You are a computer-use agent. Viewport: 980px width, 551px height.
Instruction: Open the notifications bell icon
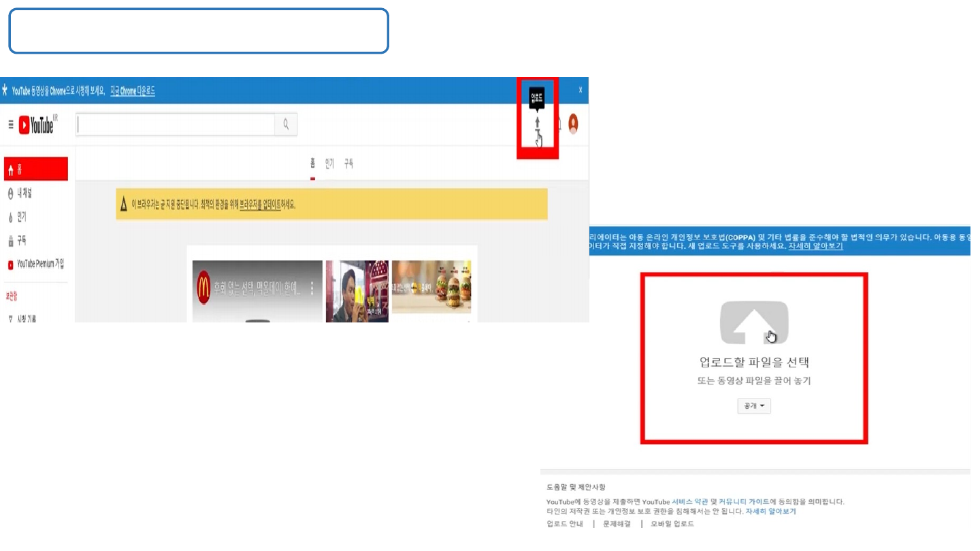[x=559, y=124]
